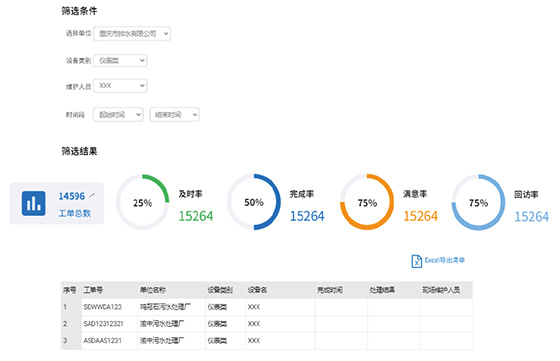Click the blue 15264 value under 完成率

point(307,216)
